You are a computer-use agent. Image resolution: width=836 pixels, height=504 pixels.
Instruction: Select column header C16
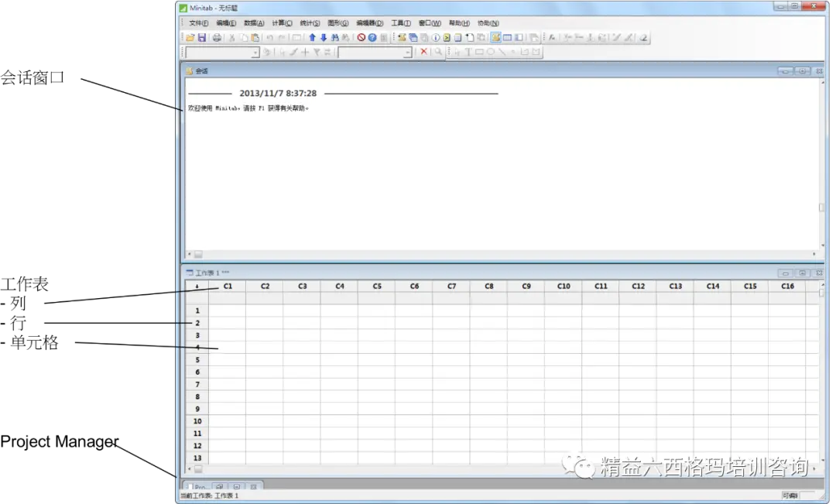coord(787,286)
